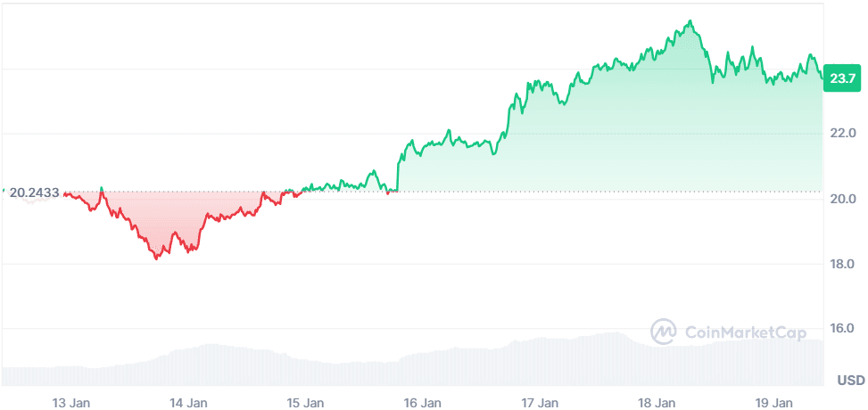The height and width of the screenshot is (410, 868).
Task: Click the 22.0 price axis label
Action: click(x=842, y=133)
